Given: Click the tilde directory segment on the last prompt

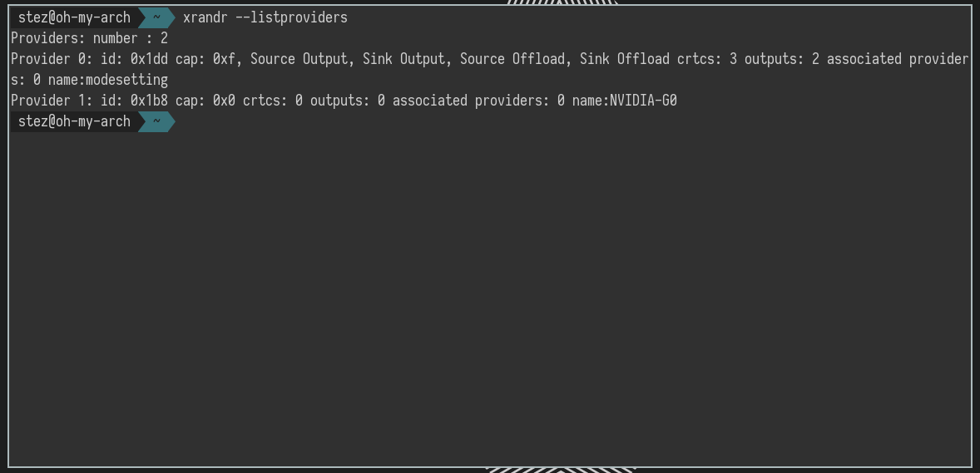Looking at the screenshot, I should [156, 121].
